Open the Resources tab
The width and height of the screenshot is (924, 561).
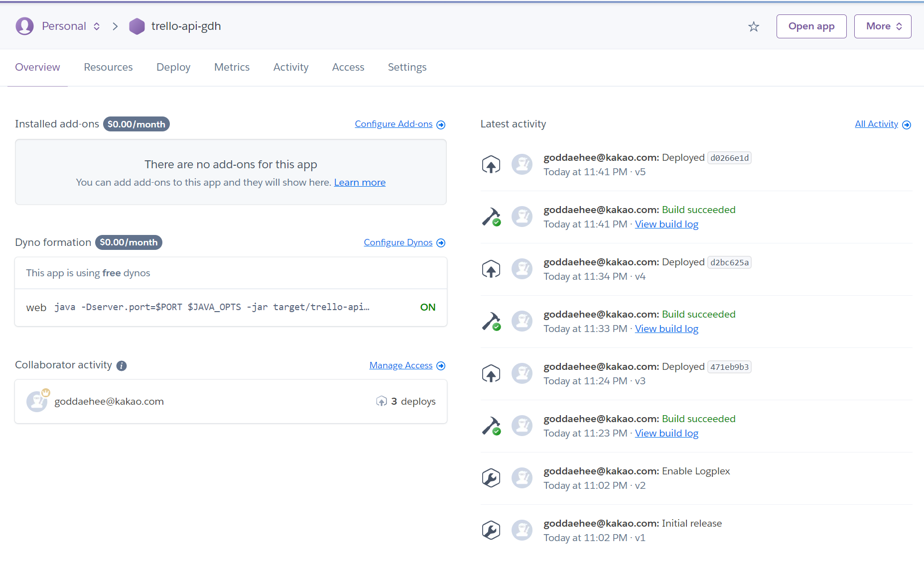click(x=108, y=67)
